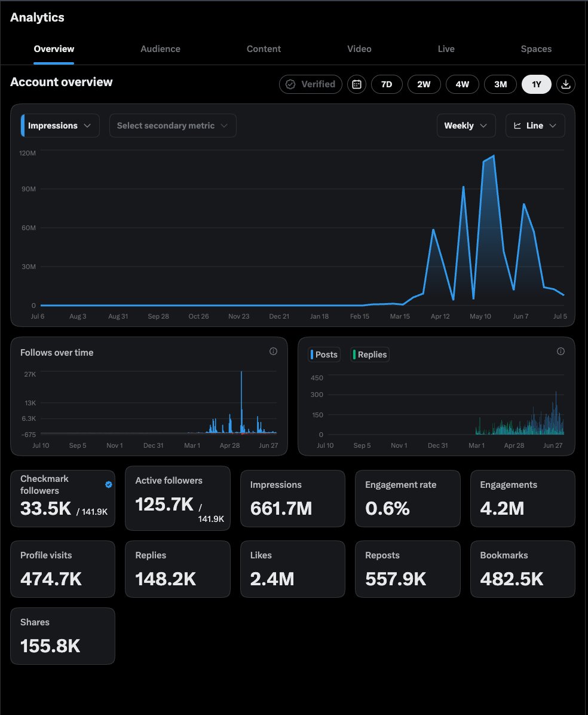Switch to the Spaces tab
The image size is (588, 715).
point(536,49)
